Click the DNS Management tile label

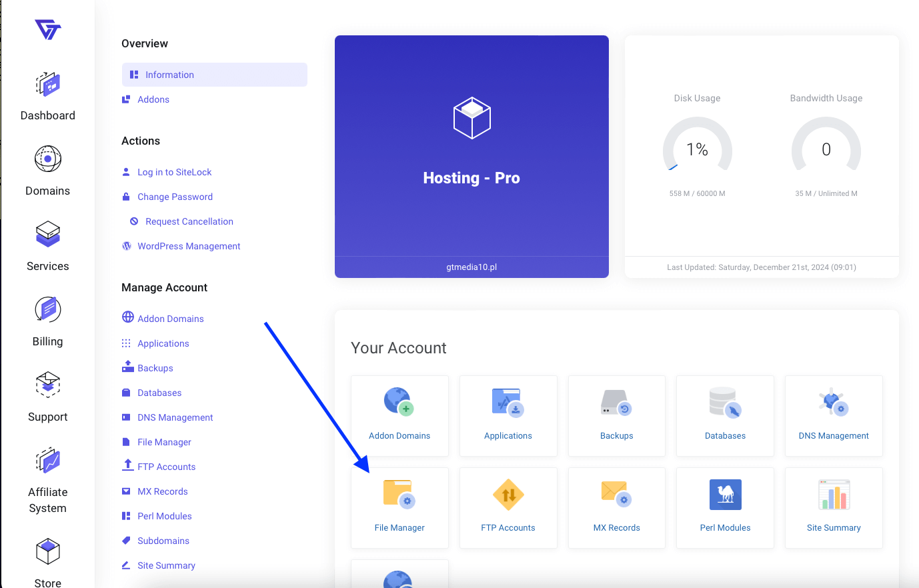point(834,435)
